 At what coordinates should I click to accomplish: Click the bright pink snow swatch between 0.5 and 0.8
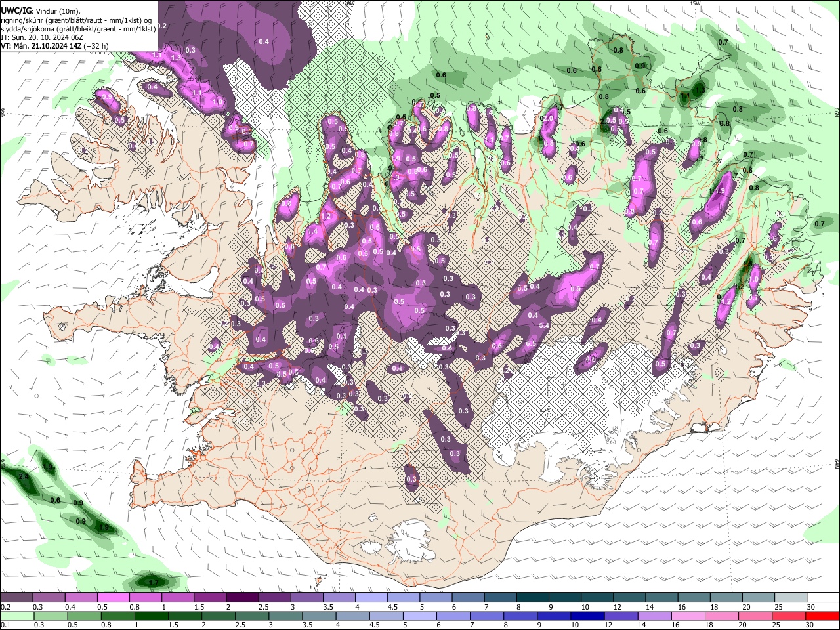point(113,598)
